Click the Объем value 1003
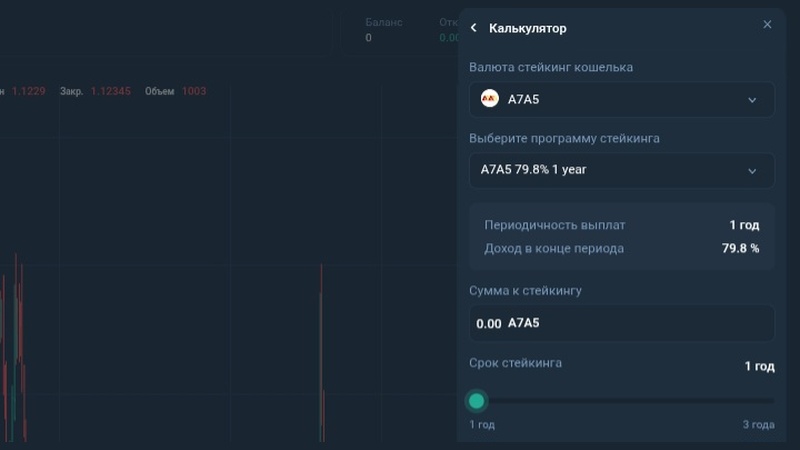 coord(194,91)
